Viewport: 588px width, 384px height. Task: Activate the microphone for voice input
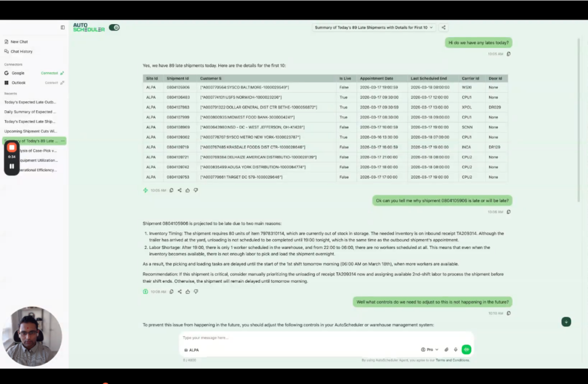[x=455, y=349]
